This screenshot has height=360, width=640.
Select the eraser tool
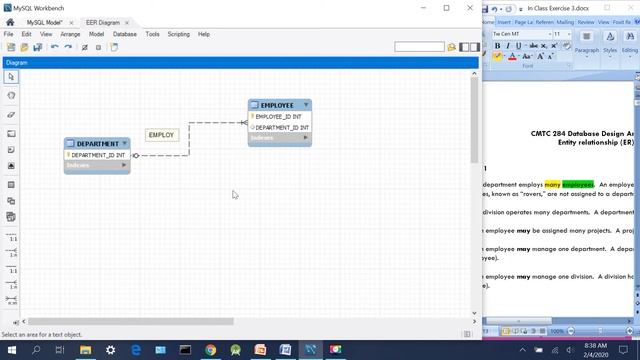click(11, 115)
